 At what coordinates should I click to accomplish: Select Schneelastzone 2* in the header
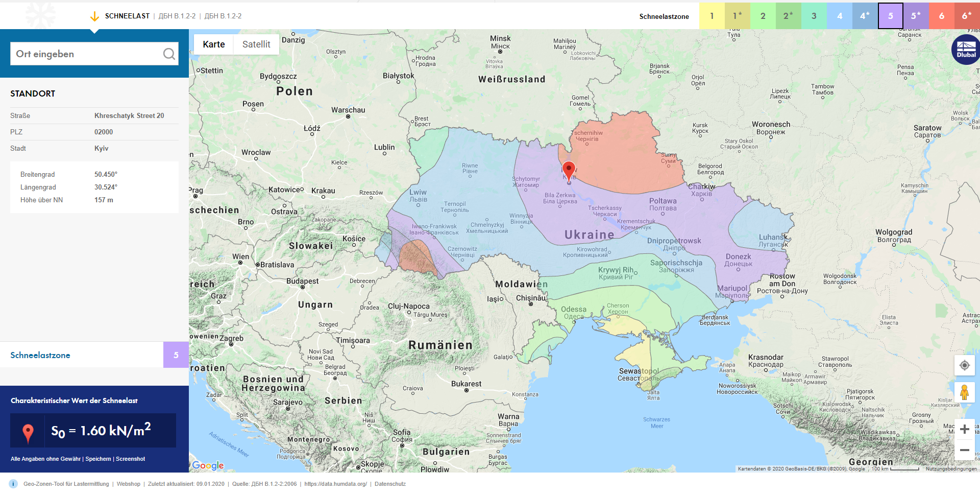pos(788,16)
